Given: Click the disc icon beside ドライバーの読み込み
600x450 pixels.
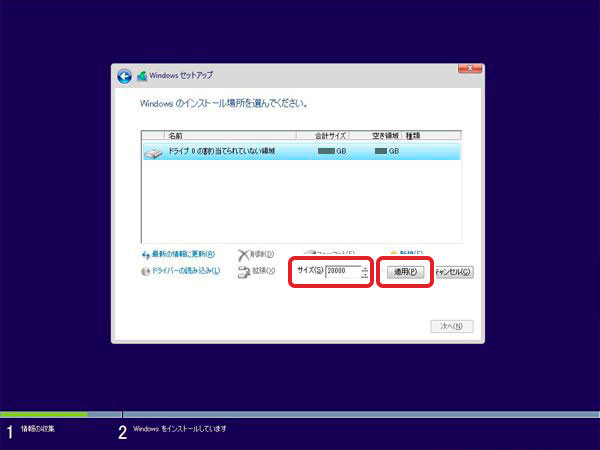Looking at the screenshot, I should click(x=144, y=272).
